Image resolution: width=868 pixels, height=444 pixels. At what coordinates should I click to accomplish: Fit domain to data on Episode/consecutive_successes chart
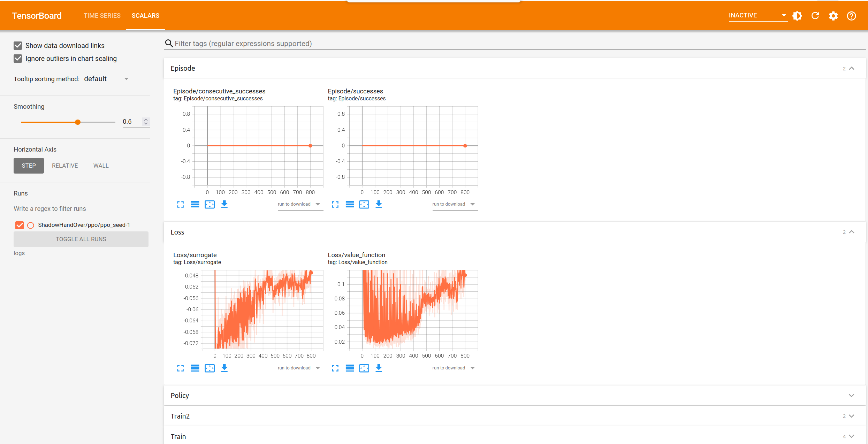pyautogui.click(x=210, y=205)
